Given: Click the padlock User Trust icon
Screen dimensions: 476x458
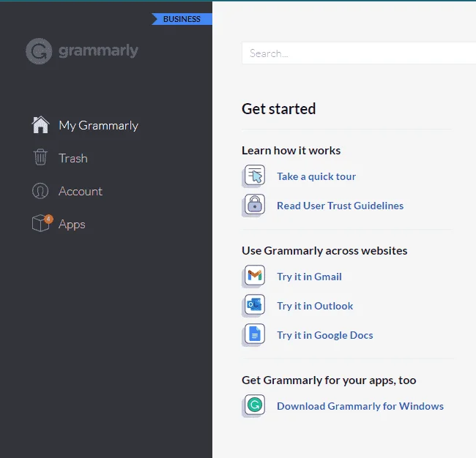Looking at the screenshot, I should [x=255, y=204].
